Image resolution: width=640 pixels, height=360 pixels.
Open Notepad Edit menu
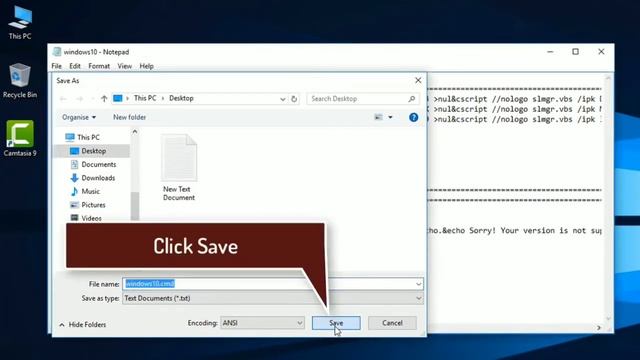75,66
